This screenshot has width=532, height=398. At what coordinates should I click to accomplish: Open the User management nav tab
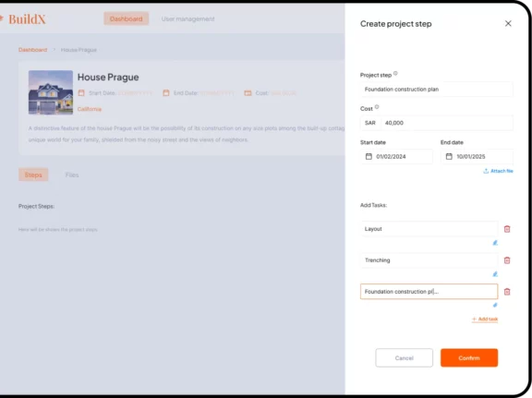point(187,19)
